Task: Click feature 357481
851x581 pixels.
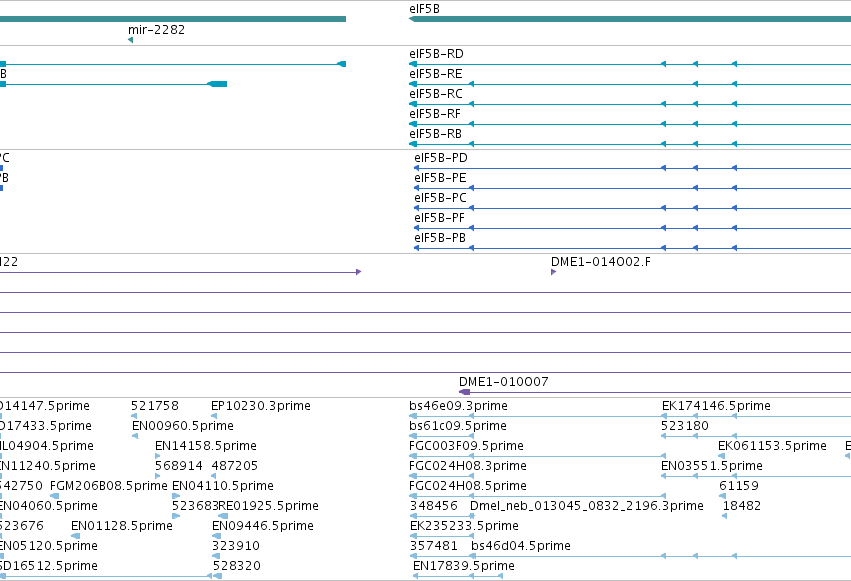Action: pyautogui.click(x=434, y=546)
